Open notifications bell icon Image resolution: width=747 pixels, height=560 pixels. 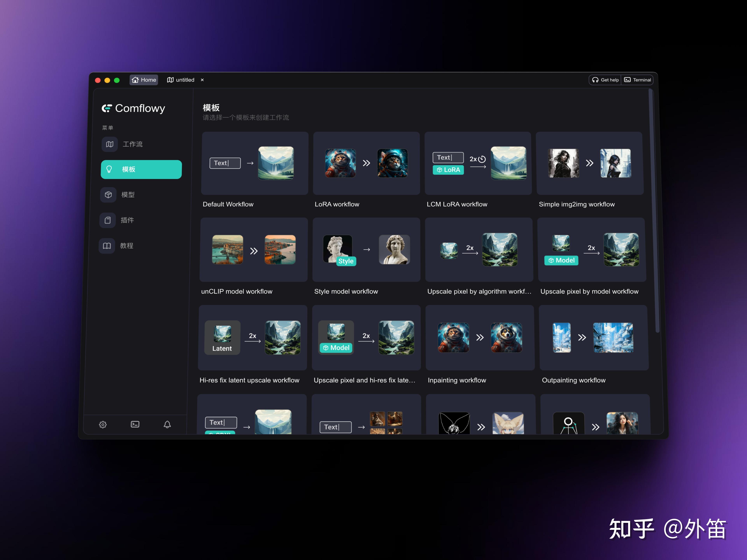(167, 424)
